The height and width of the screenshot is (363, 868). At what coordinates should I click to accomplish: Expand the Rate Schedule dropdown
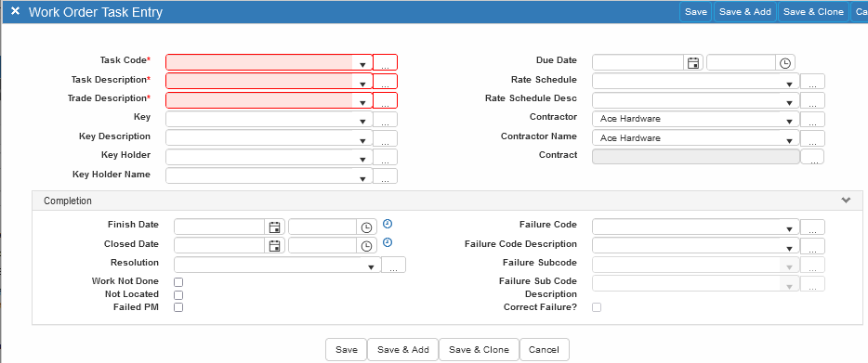789,84
